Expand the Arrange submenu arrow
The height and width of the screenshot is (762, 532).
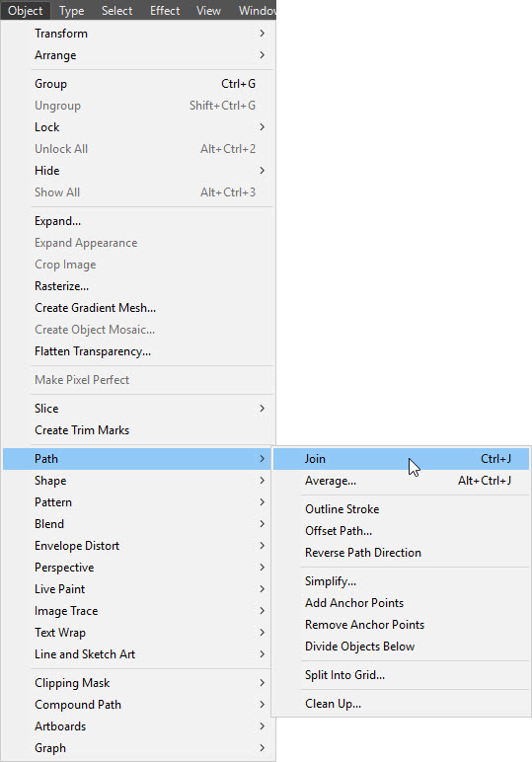point(262,55)
